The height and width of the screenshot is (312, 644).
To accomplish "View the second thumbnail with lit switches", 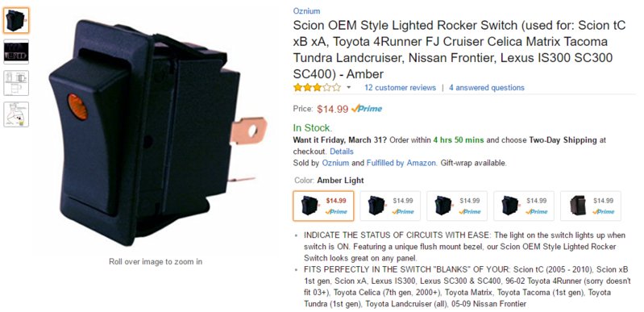I will click(16, 52).
